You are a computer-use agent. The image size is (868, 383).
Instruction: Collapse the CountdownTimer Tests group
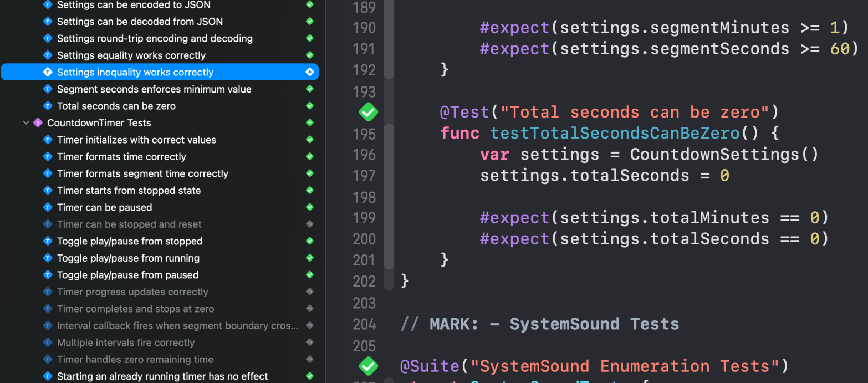click(x=25, y=123)
